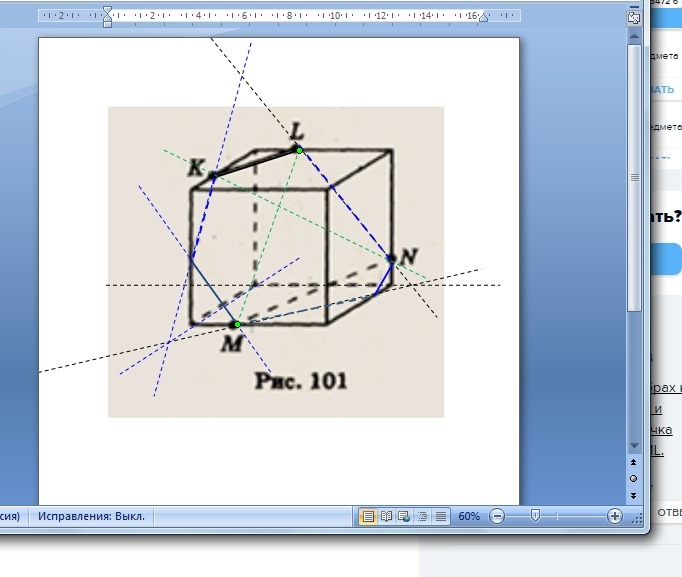This screenshot has width=682, height=577.
Task: Click the vertical scrollbar thumb
Action: (633, 177)
